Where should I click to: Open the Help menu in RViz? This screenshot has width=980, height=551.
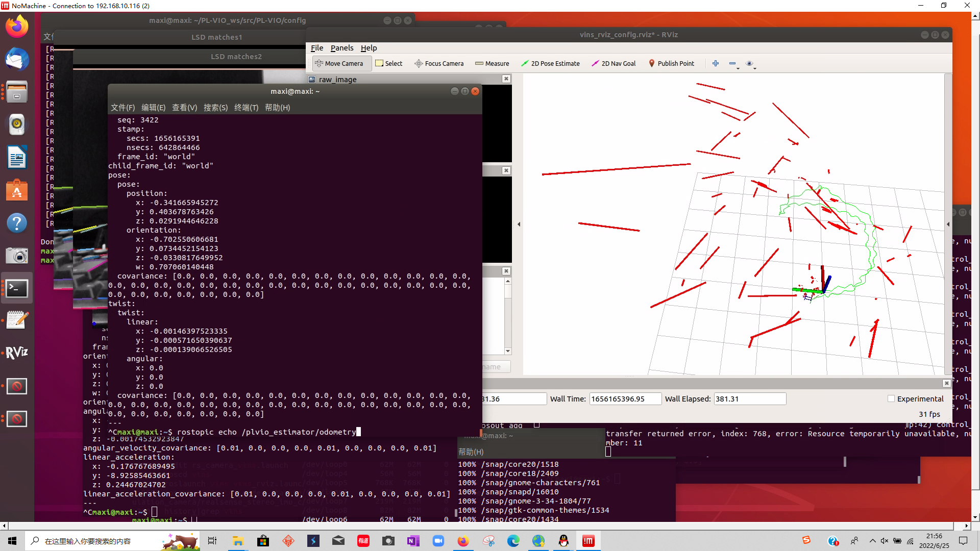pos(368,48)
